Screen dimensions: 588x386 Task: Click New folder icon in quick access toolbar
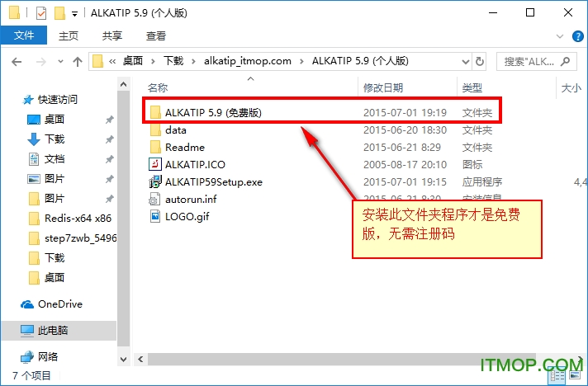(x=59, y=13)
